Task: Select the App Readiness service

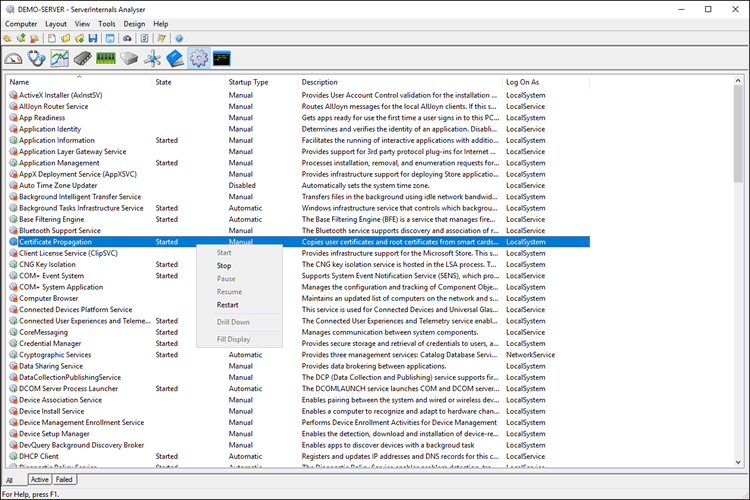Action: (x=299, y=118)
